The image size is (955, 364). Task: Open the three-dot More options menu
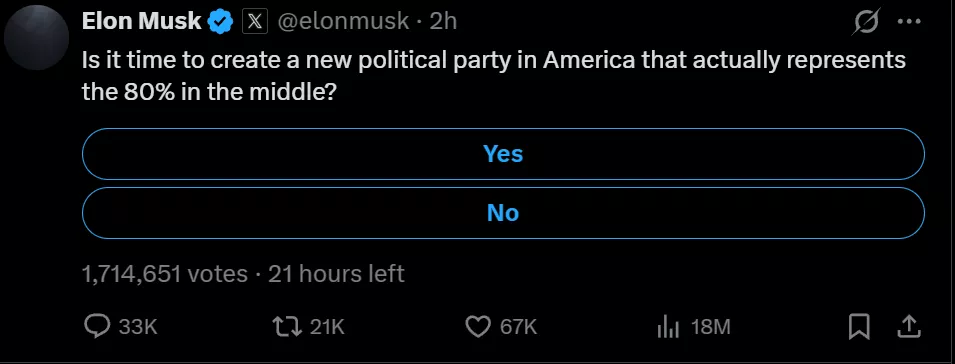(909, 22)
